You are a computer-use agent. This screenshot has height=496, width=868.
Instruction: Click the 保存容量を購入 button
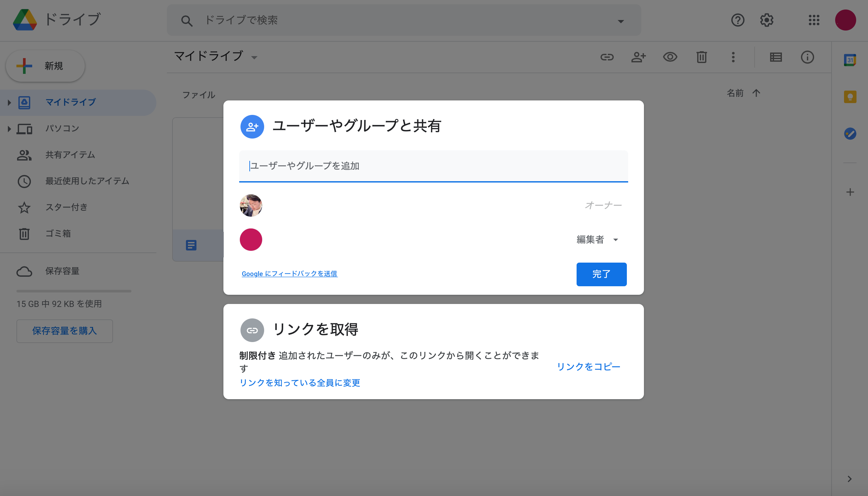(x=64, y=331)
